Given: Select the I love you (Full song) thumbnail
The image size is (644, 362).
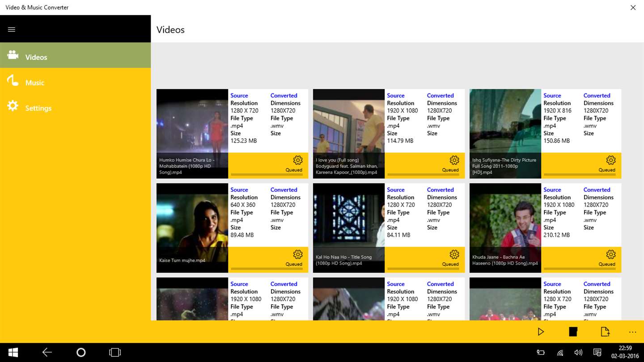Looking at the screenshot, I should point(349,134).
